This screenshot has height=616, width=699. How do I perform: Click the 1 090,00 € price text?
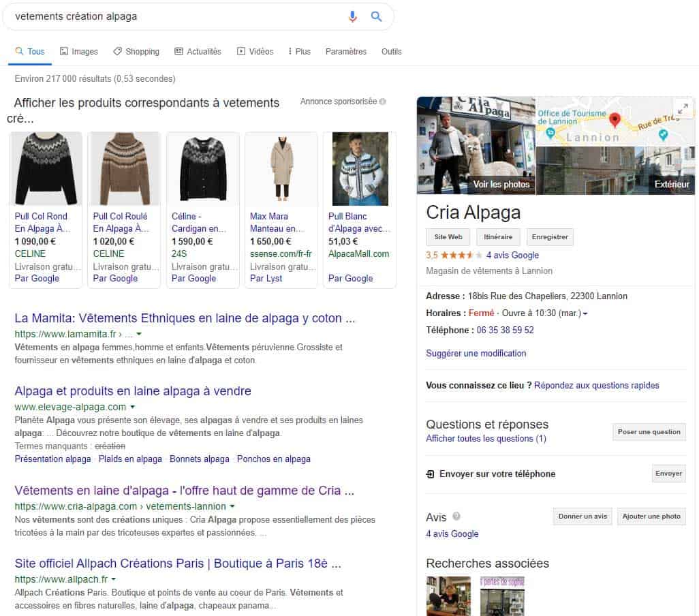point(35,242)
